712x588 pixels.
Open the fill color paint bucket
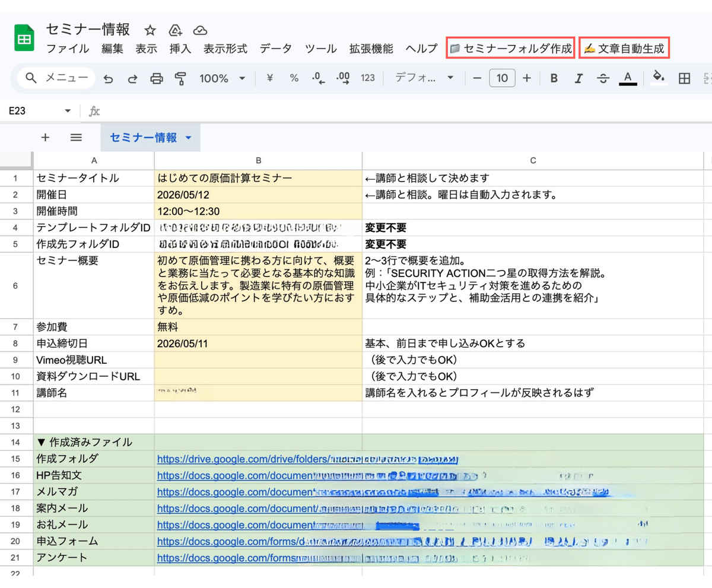(657, 77)
